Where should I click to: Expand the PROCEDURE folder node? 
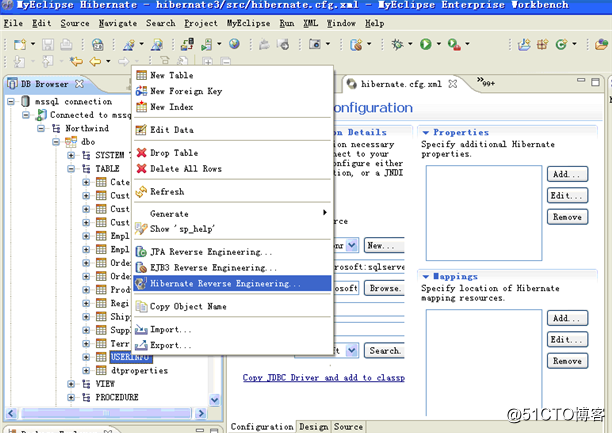pos(71,397)
